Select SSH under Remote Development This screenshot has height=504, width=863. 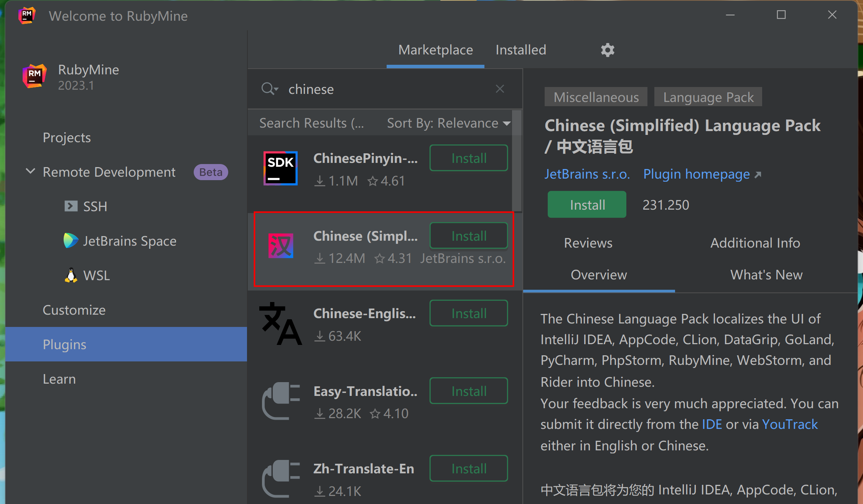[95, 206]
